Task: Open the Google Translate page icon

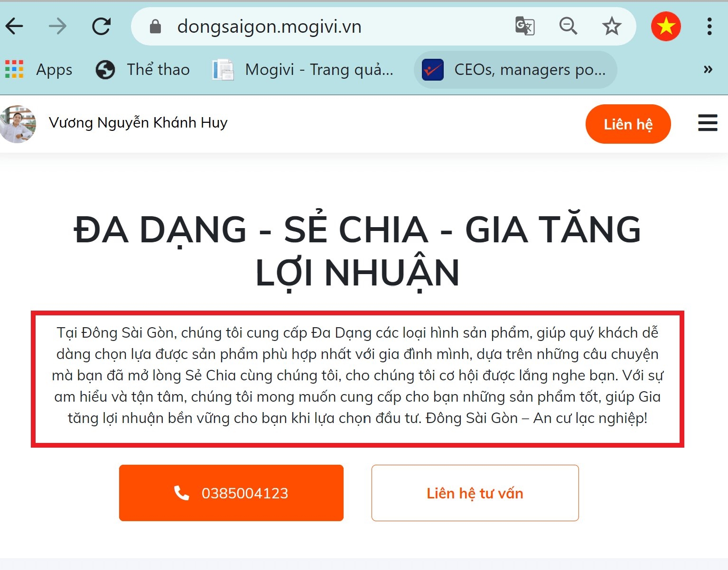Action: pyautogui.click(x=525, y=26)
